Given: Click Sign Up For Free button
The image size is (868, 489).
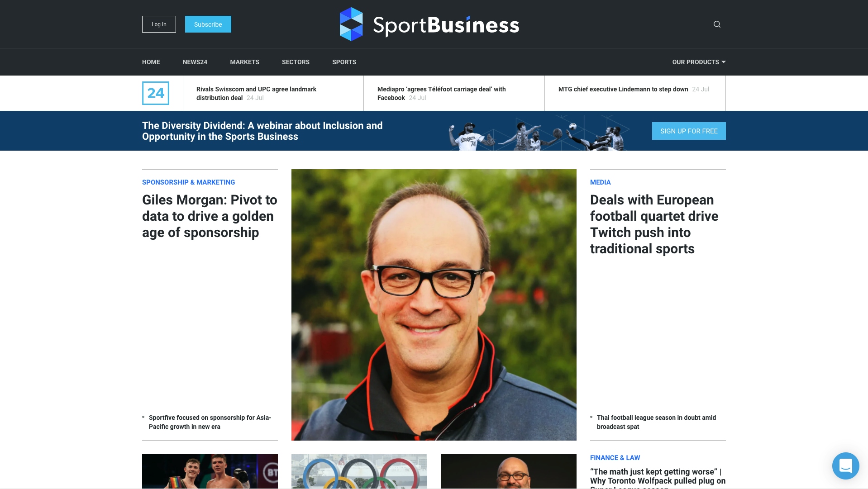Looking at the screenshot, I should [689, 131].
